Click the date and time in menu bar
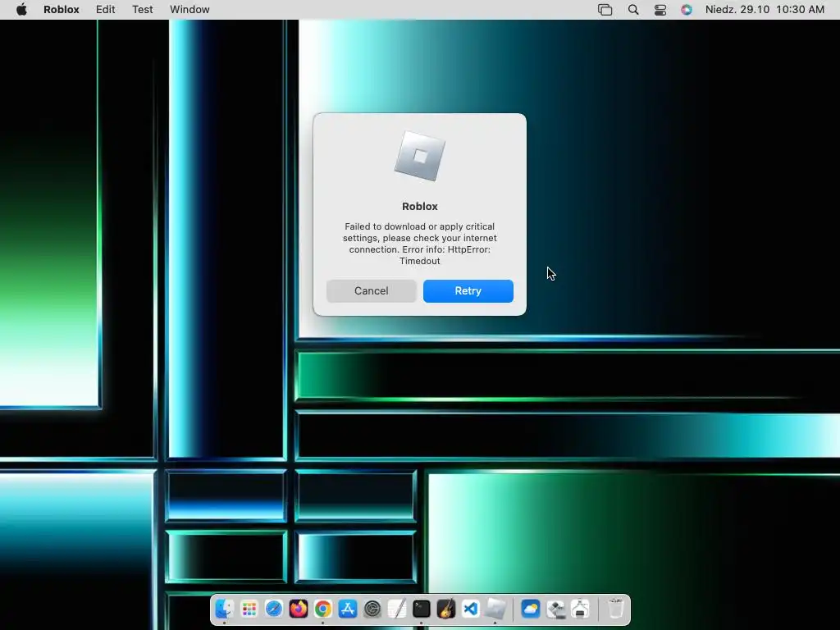Screen dimensions: 840x630 765,10
